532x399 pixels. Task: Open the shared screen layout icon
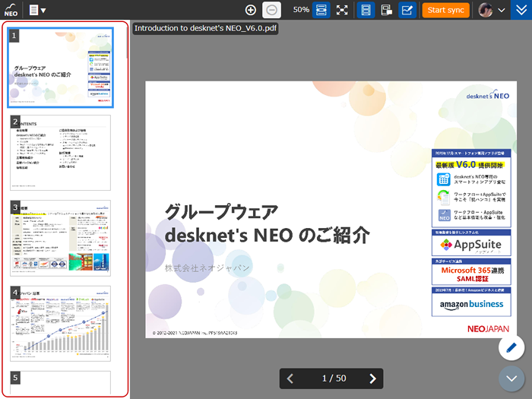click(386, 10)
